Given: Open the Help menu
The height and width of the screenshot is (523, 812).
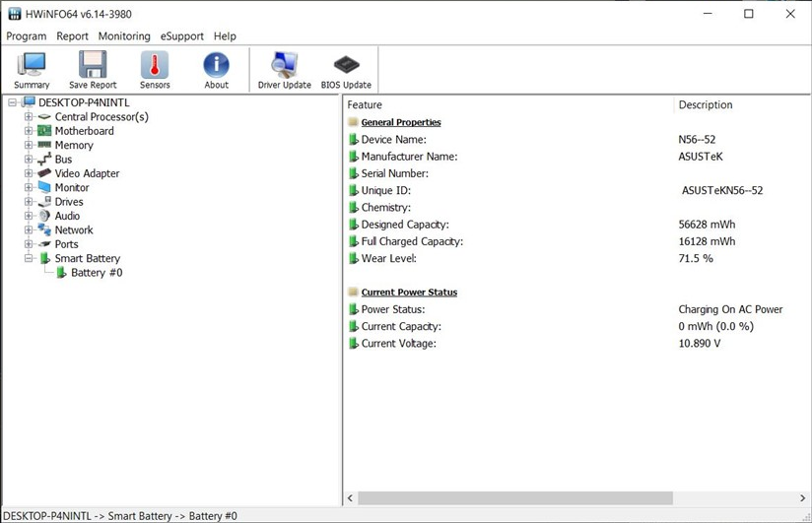Looking at the screenshot, I should (225, 36).
